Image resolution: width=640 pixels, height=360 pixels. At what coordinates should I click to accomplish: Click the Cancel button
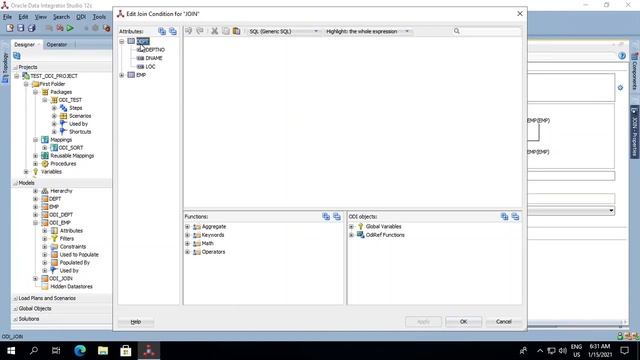[x=503, y=322]
